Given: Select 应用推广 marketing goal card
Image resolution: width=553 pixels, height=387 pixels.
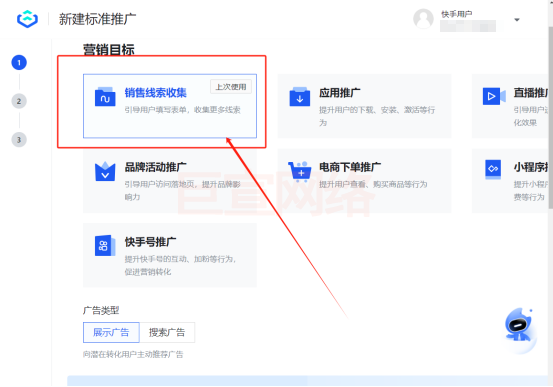Looking at the screenshot, I should pos(364,106).
